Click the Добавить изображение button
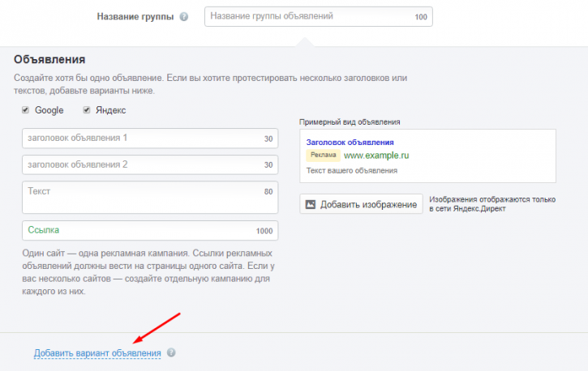This screenshot has height=371, width=588. pos(361,204)
